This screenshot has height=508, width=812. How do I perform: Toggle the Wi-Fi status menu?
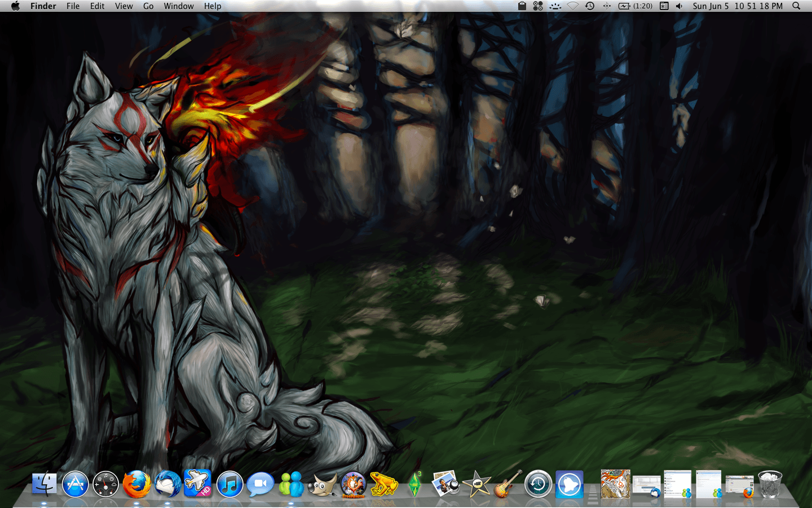(573, 6)
